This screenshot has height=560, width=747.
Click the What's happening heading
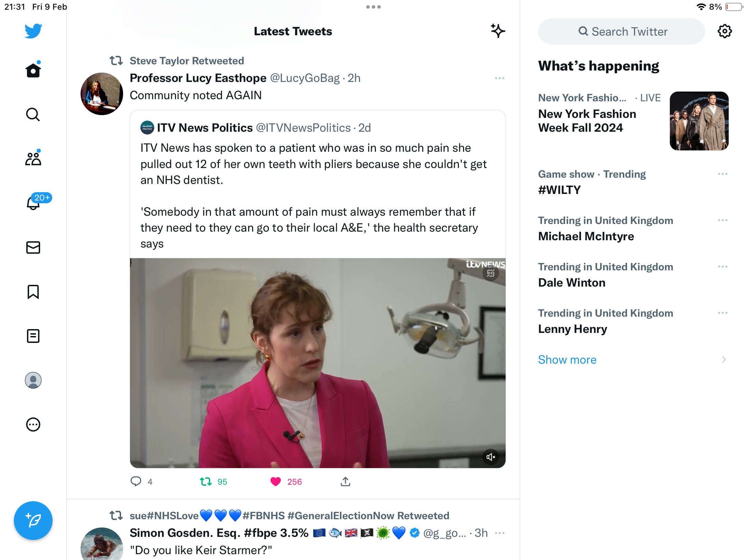click(x=599, y=66)
